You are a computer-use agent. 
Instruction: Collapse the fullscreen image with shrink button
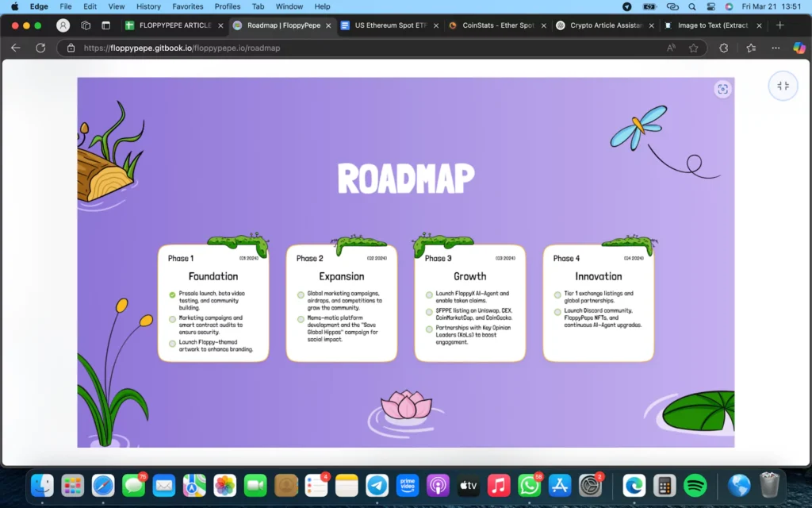(x=783, y=86)
